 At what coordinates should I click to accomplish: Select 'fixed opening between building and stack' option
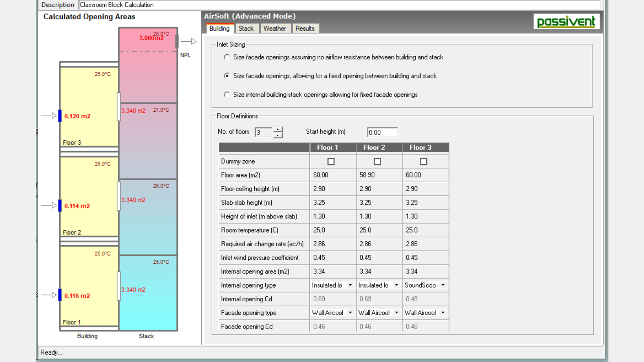pos(227,76)
